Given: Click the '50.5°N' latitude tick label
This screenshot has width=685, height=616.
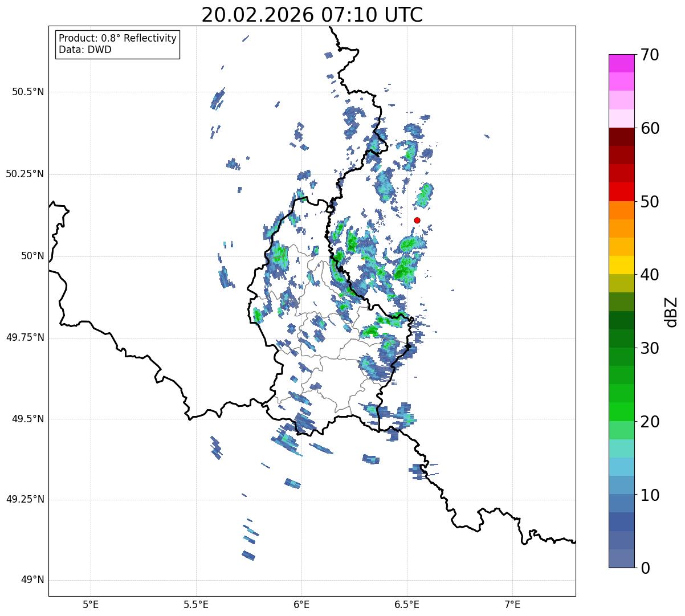Looking at the screenshot, I should pos(28,92).
